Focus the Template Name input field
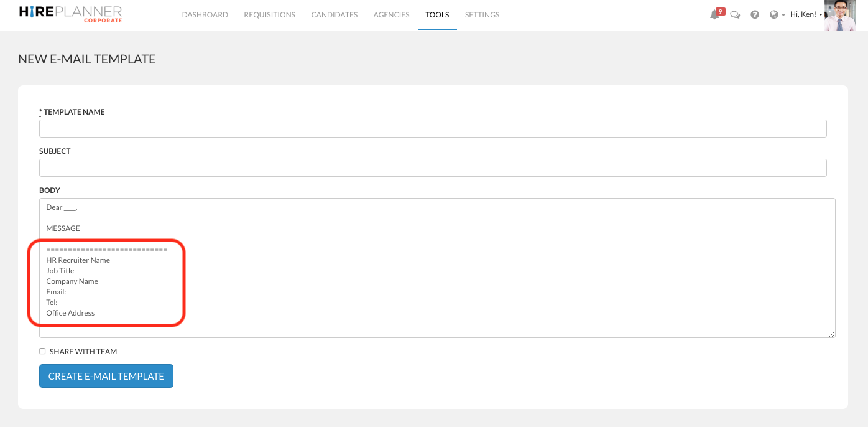868x427 pixels. click(x=433, y=129)
